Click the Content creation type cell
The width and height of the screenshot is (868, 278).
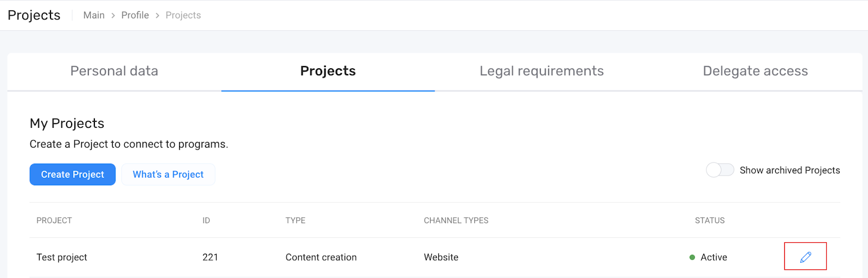click(x=321, y=257)
